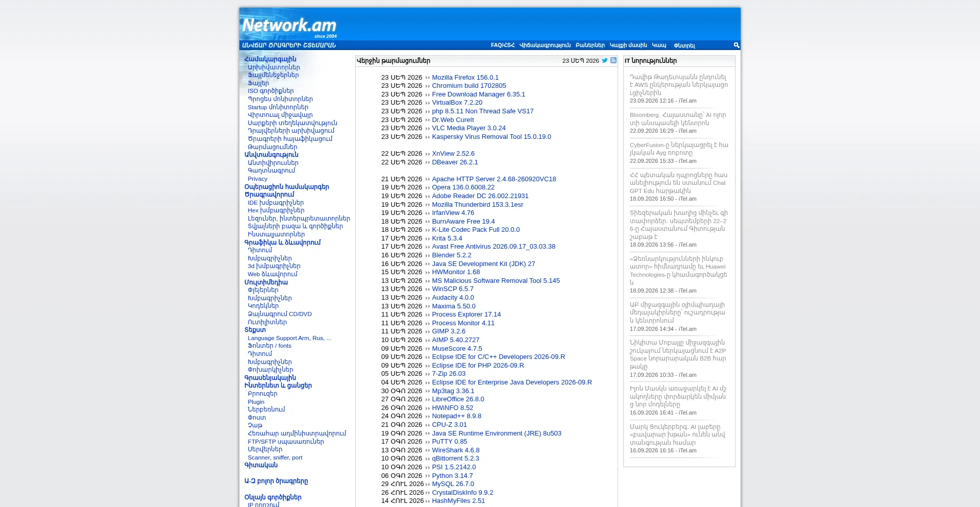Open HashMyFiles 2.51 link
The image size is (980, 507).
click(x=459, y=501)
